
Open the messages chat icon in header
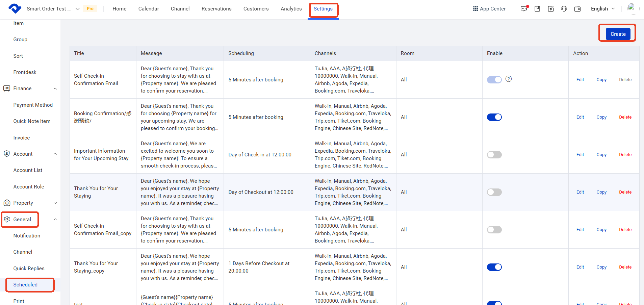[524, 9]
